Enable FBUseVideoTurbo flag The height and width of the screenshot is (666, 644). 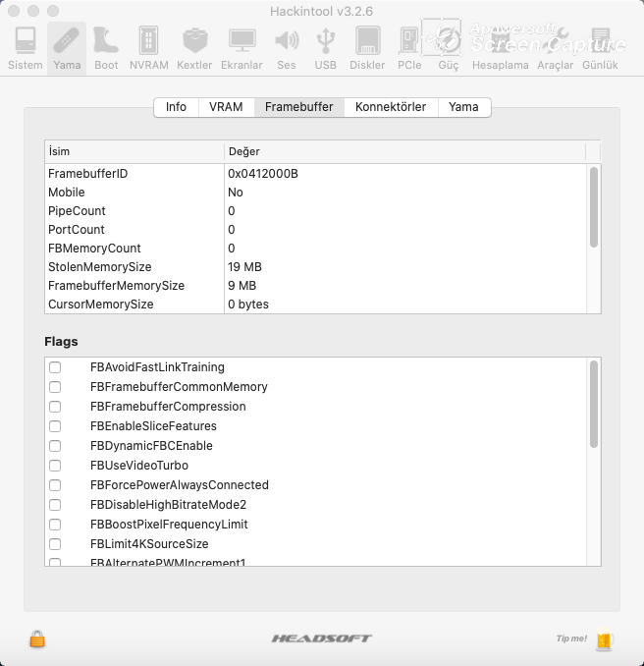click(55, 466)
